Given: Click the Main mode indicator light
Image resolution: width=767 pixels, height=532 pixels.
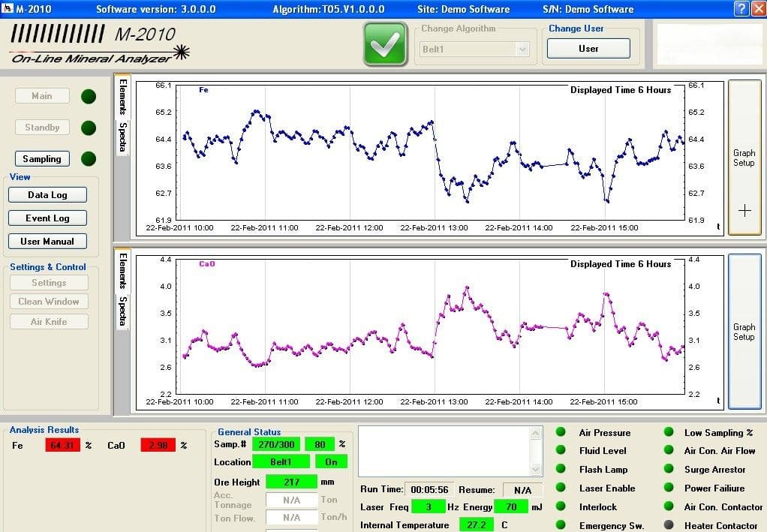Looking at the screenshot, I should [x=89, y=96].
